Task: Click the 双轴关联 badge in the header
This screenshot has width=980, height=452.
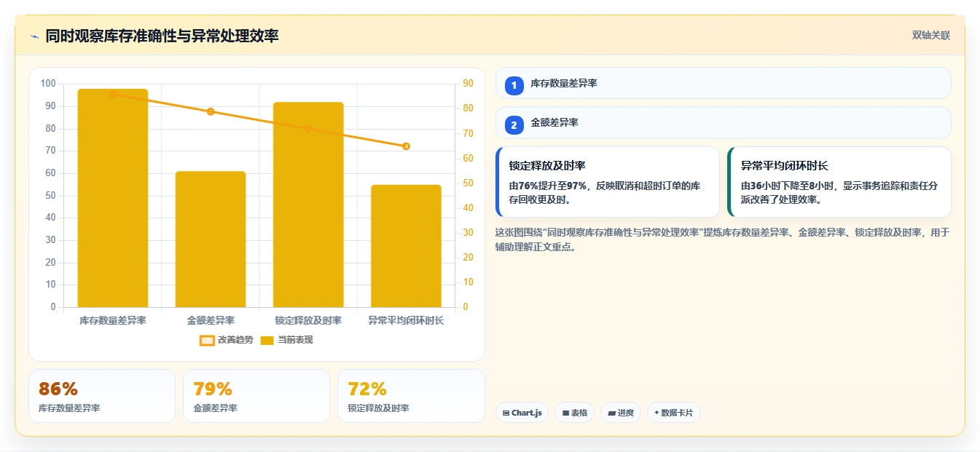Action: pos(931,35)
